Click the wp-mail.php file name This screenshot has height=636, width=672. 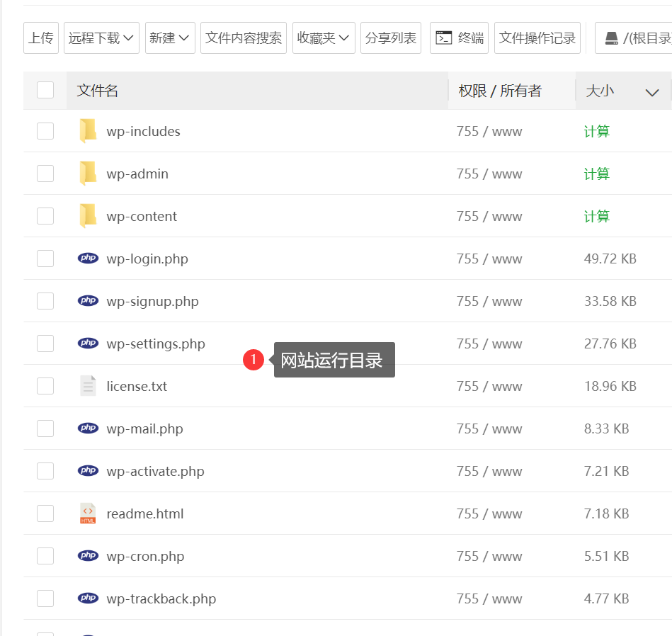(144, 428)
